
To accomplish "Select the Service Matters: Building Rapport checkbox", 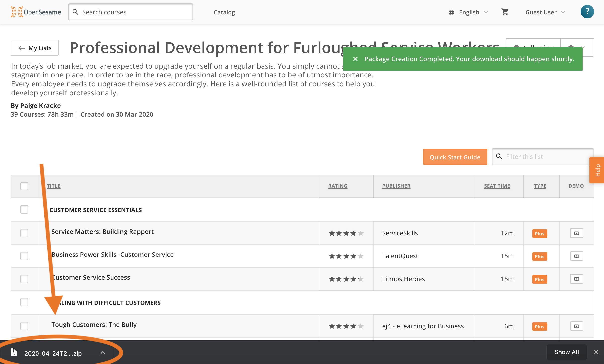I will point(24,233).
